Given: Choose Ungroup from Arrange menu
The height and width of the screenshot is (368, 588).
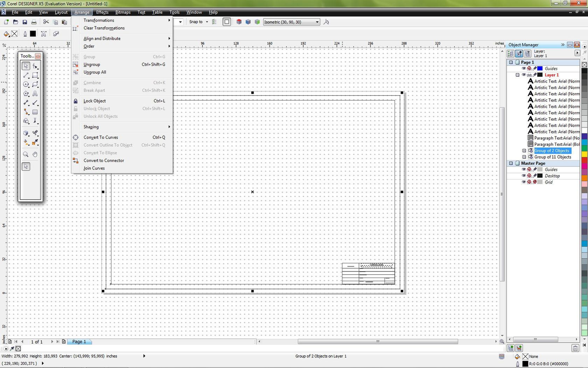Looking at the screenshot, I should coord(121,64).
